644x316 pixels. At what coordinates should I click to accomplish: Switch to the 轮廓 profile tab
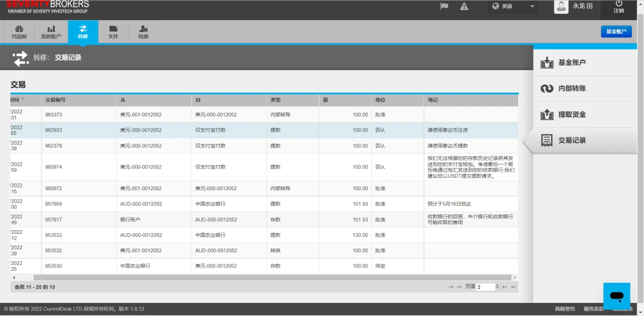(143, 32)
